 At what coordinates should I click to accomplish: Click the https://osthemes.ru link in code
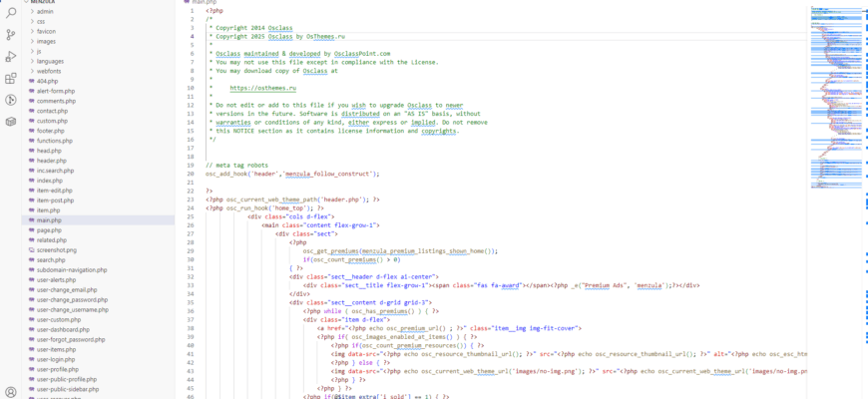(263, 88)
